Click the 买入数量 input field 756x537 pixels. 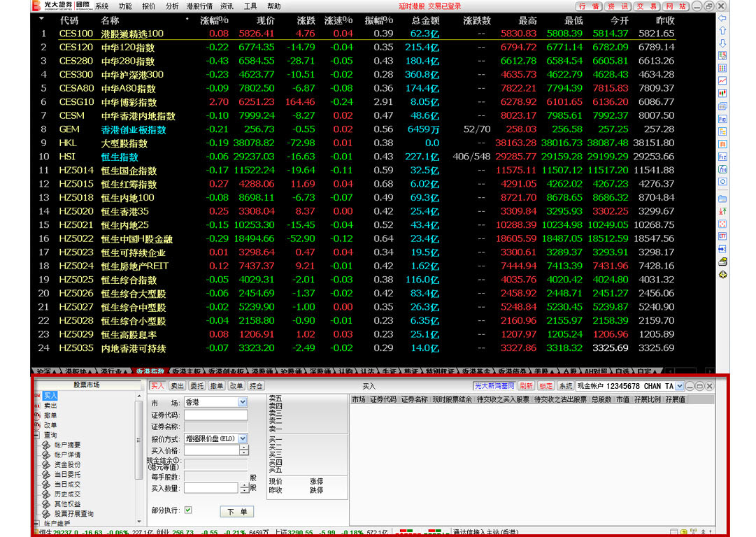pos(211,488)
